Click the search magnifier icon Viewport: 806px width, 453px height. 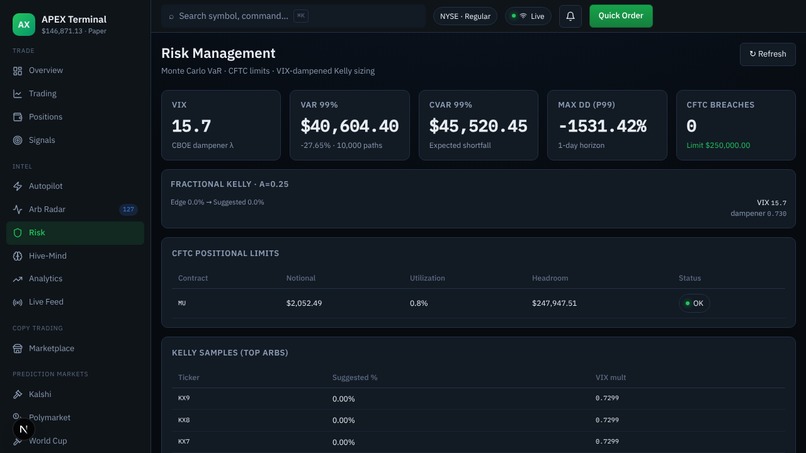tap(171, 16)
